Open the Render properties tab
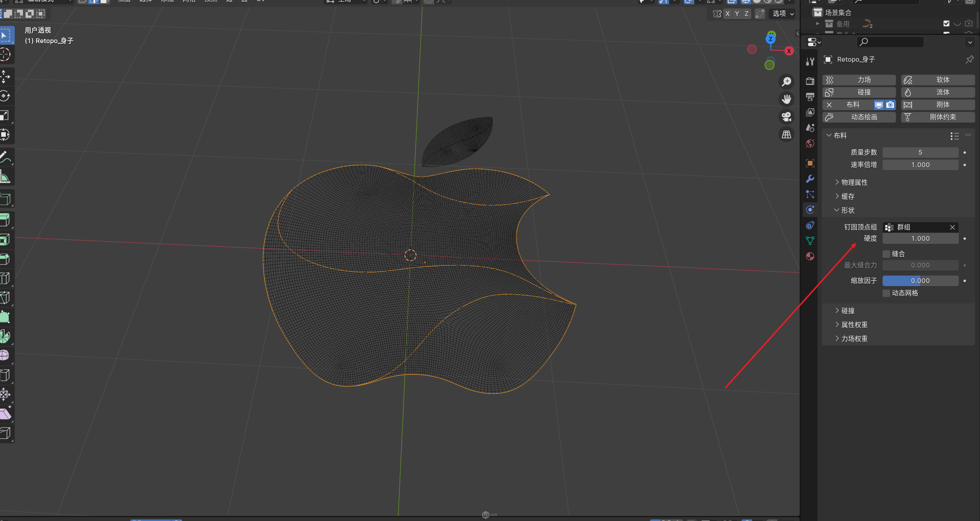Viewport: 980px width, 521px height. (x=810, y=81)
